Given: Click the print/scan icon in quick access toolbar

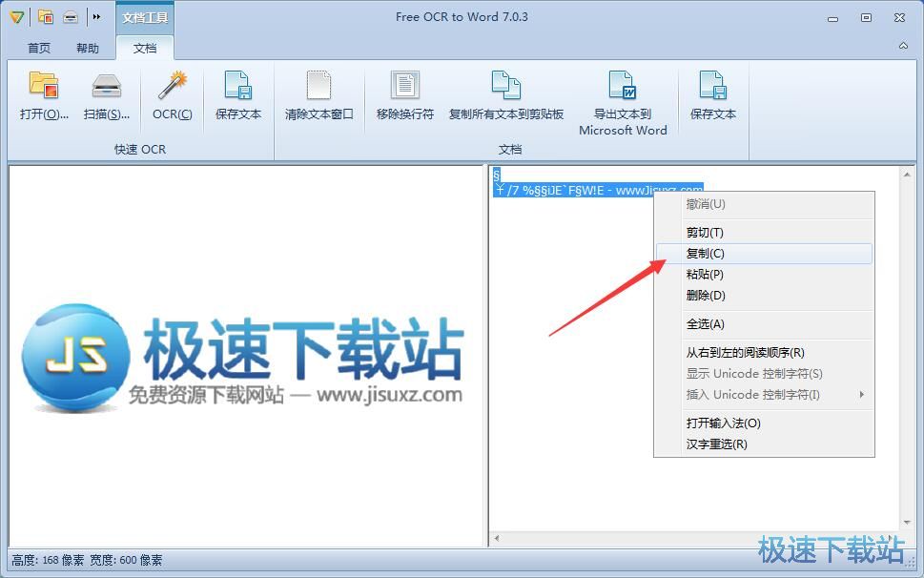Looking at the screenshot, I should coord(70,16).
